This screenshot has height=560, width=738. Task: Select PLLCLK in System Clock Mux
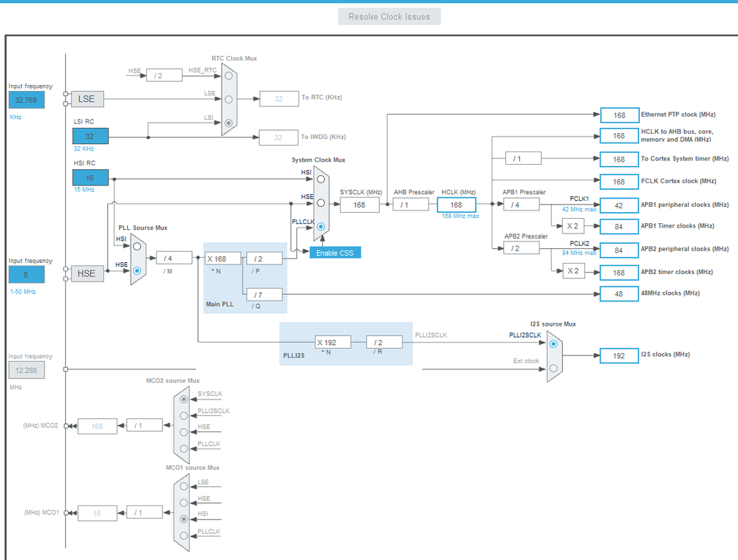[x=321, y=226]
